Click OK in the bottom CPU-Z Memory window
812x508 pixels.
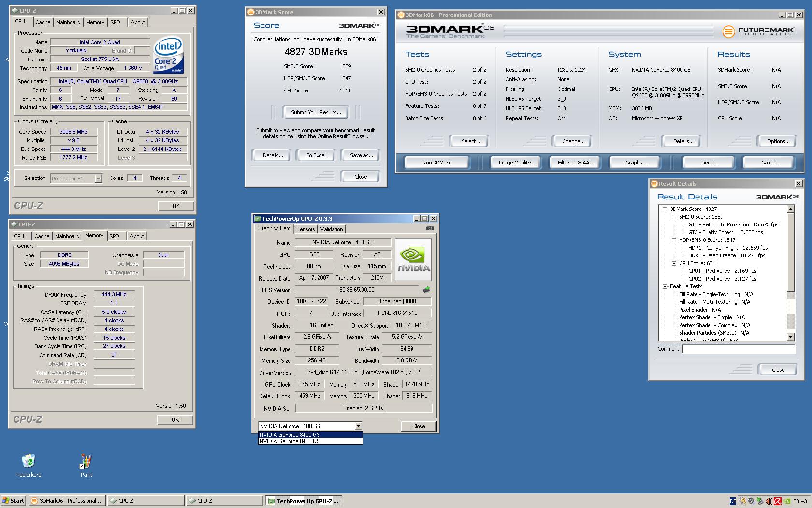(175, 420)
